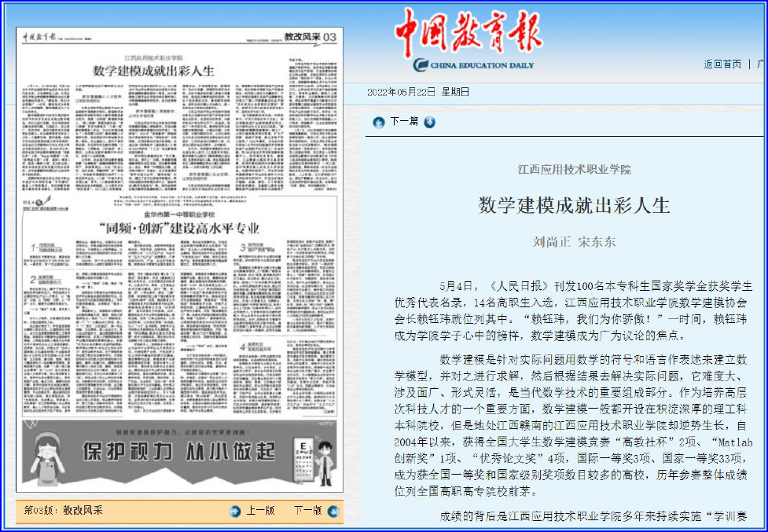This screenshot has width=768, height=532.
Task: Click the 第03版：教改风采 page label
Action: (x=63, y=511)
